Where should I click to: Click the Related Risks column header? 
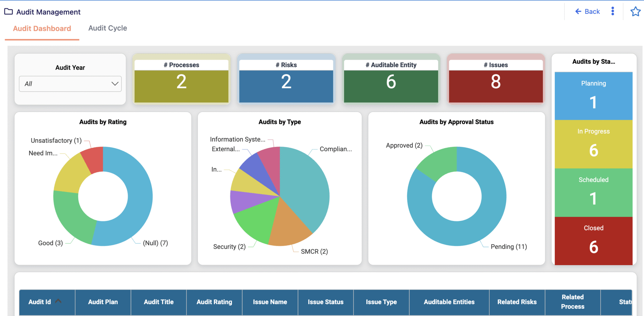point(517,302)
